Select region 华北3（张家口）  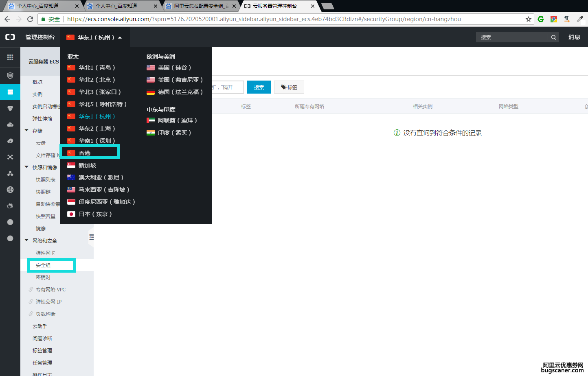pos(94,92)
